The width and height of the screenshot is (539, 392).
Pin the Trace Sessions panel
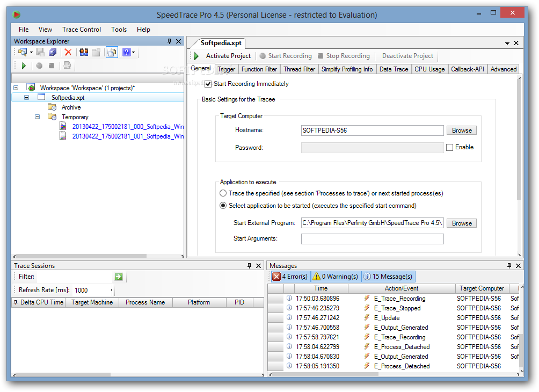pos(249,265)
